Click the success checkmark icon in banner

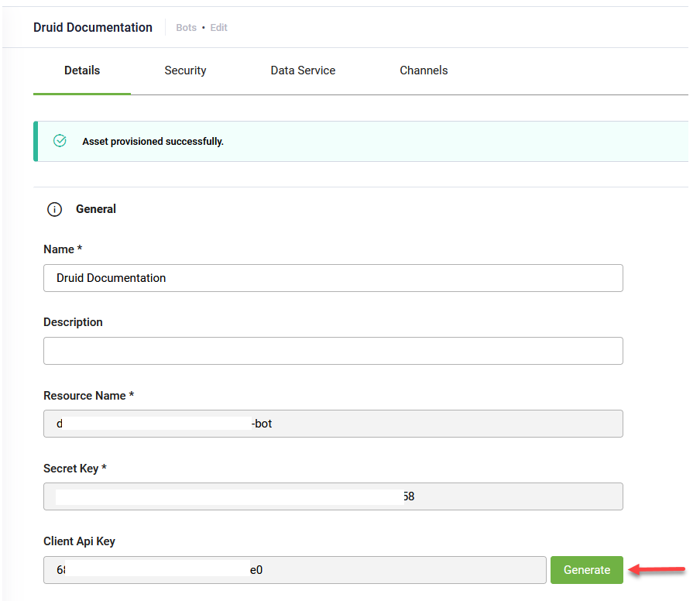[60, 141]
